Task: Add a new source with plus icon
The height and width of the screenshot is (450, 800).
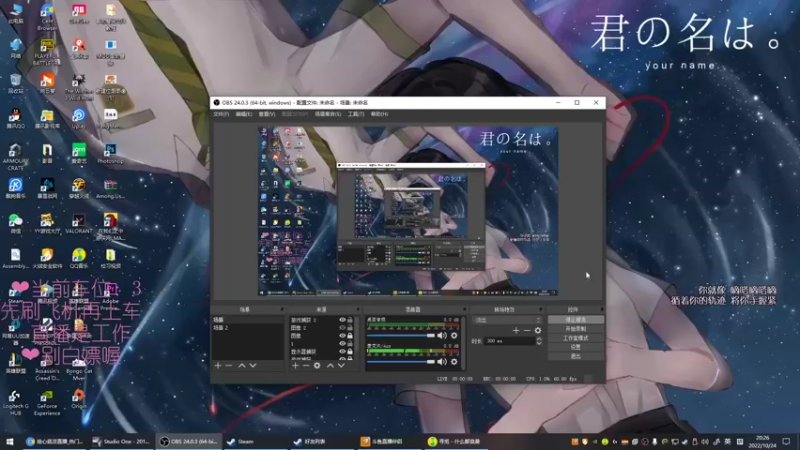Action: tap(295, 365)
